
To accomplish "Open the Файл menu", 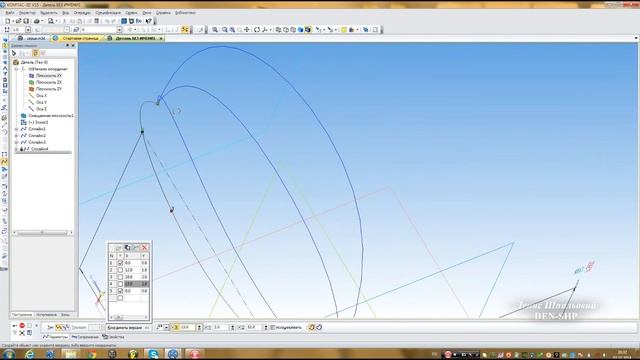I will (x=10, y=13).
